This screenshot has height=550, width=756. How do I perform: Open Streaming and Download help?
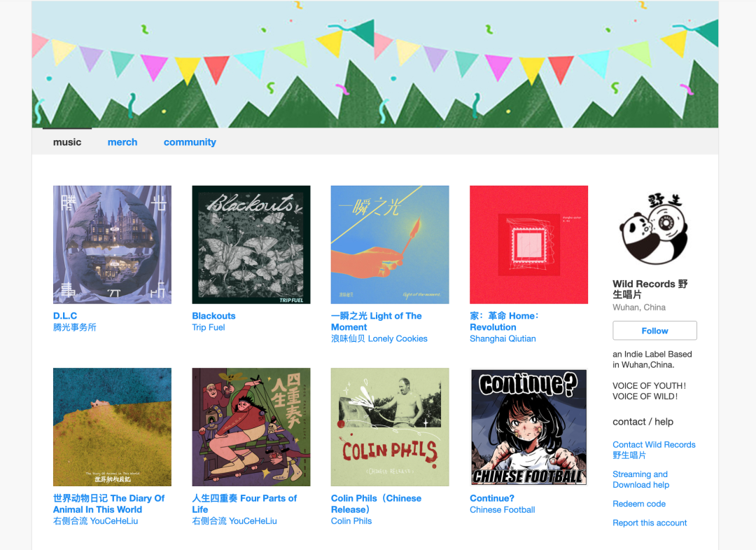[640, 479]
